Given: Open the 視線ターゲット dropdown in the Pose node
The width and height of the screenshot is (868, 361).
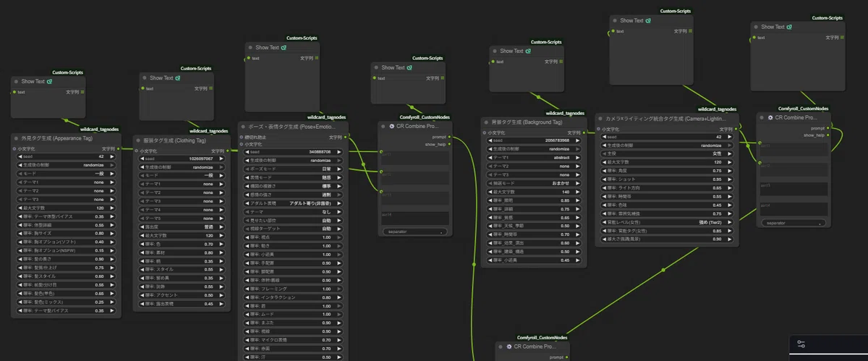Looking at the screenshot, I should [x=293, y=228].
